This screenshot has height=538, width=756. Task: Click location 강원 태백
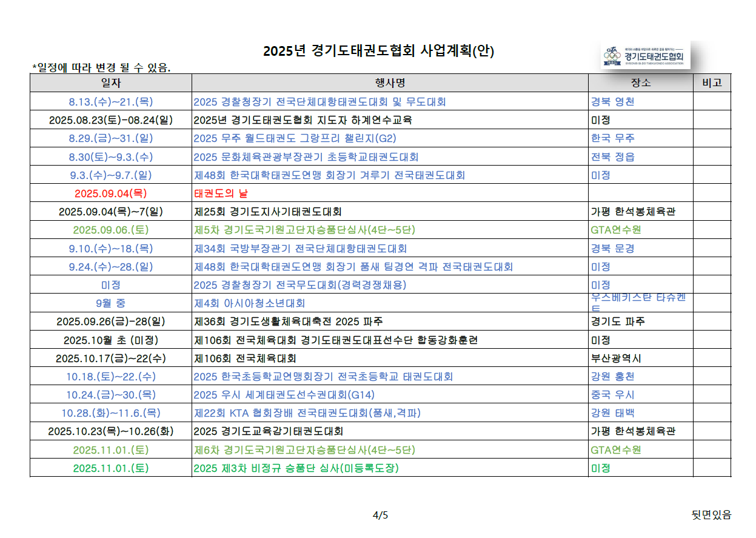613,413
